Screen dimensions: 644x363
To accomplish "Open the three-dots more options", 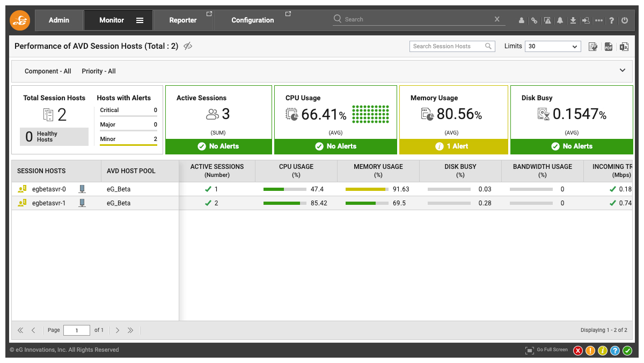I will point(599,20).
